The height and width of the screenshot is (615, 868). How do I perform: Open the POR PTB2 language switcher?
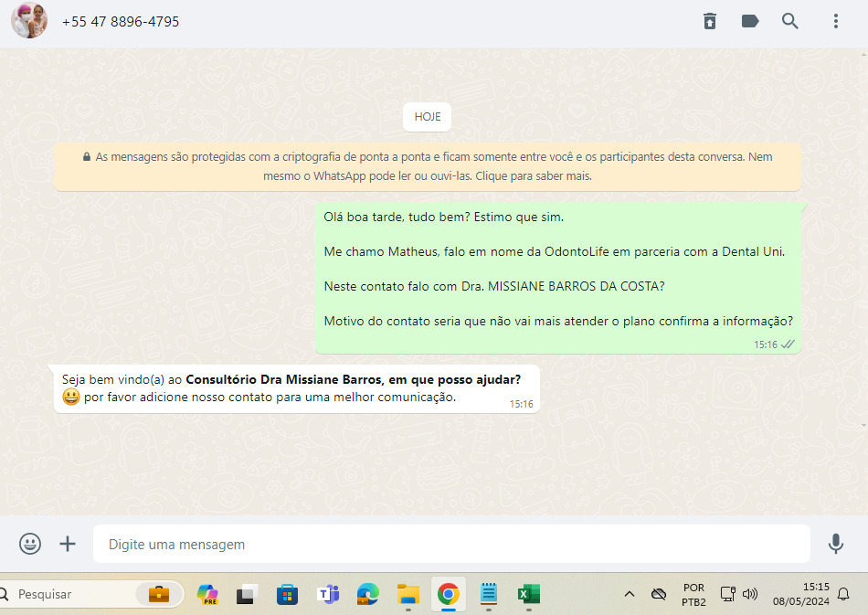coord(693,594)
